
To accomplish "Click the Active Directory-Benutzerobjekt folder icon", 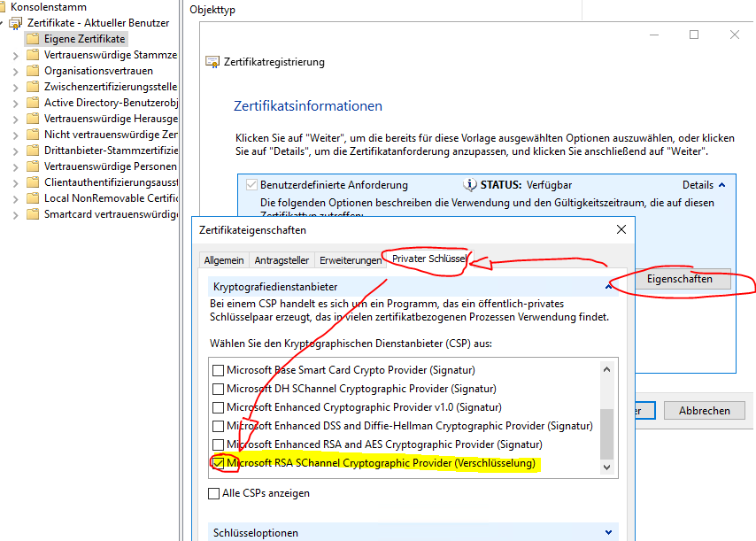I will pyautogui.click(x=32, y=102).
